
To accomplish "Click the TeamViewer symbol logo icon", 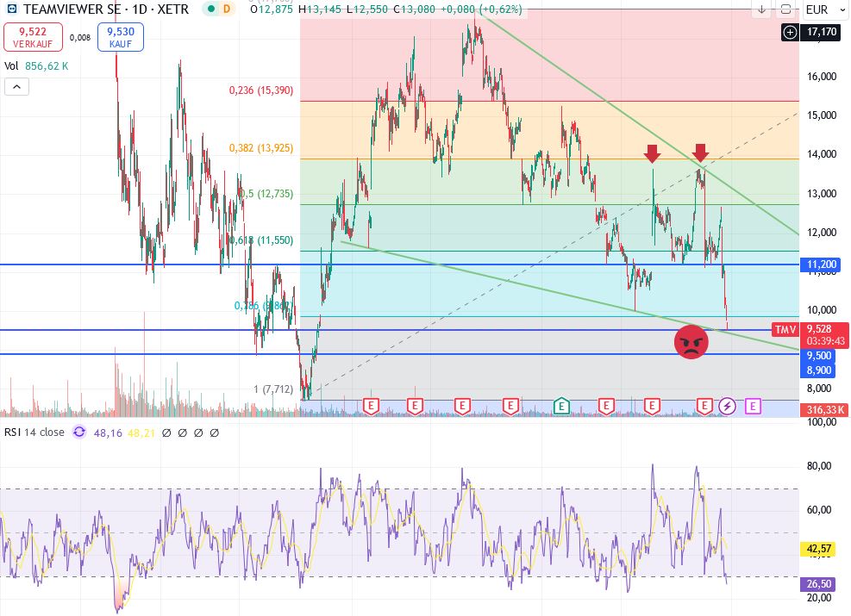I will (11, 9).
